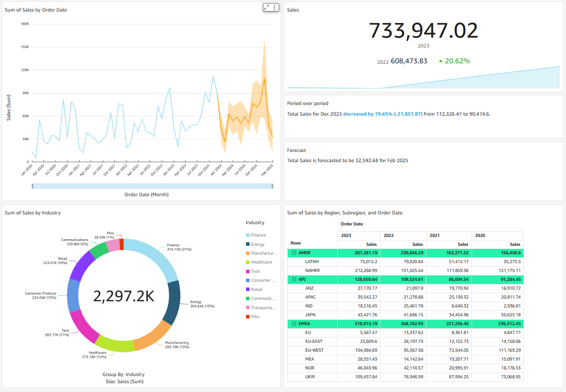The image size is (566, 392).
Task: Click the NAMER 2020 value 121,175.11
Action: [x=510, y=271]
